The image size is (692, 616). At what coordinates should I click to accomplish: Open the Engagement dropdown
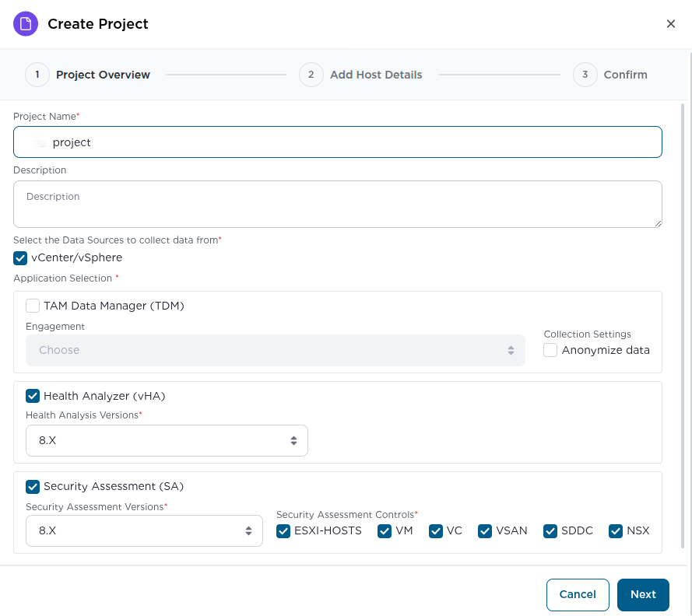click(x=276, y=350)
